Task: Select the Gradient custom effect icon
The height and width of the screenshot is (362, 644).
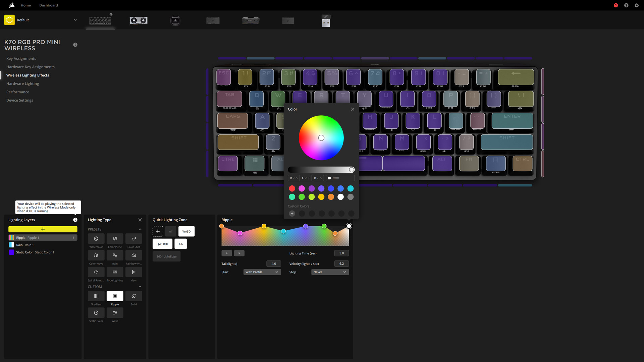Action: tap(96, 296)
